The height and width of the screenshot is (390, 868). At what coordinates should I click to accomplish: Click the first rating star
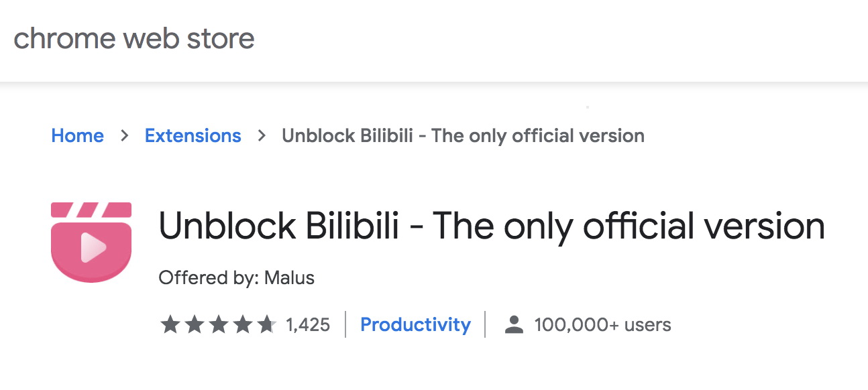pos(170,325)
